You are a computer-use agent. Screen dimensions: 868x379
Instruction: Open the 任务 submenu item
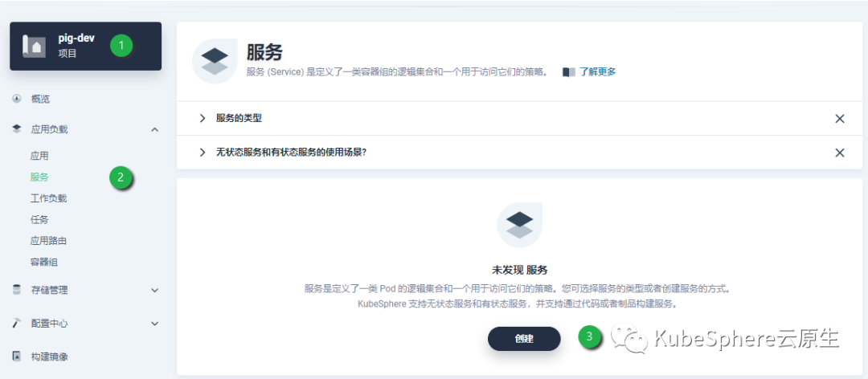pos(39,219)
